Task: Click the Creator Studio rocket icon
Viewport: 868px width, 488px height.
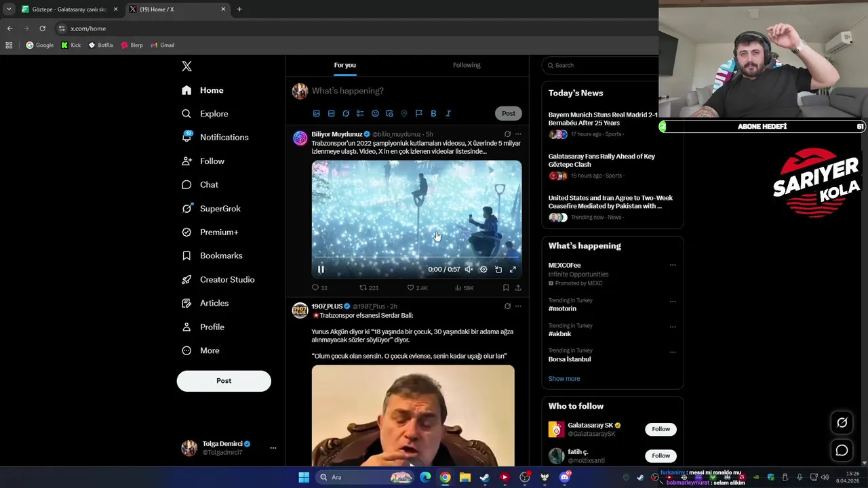Action: [186, 279]
